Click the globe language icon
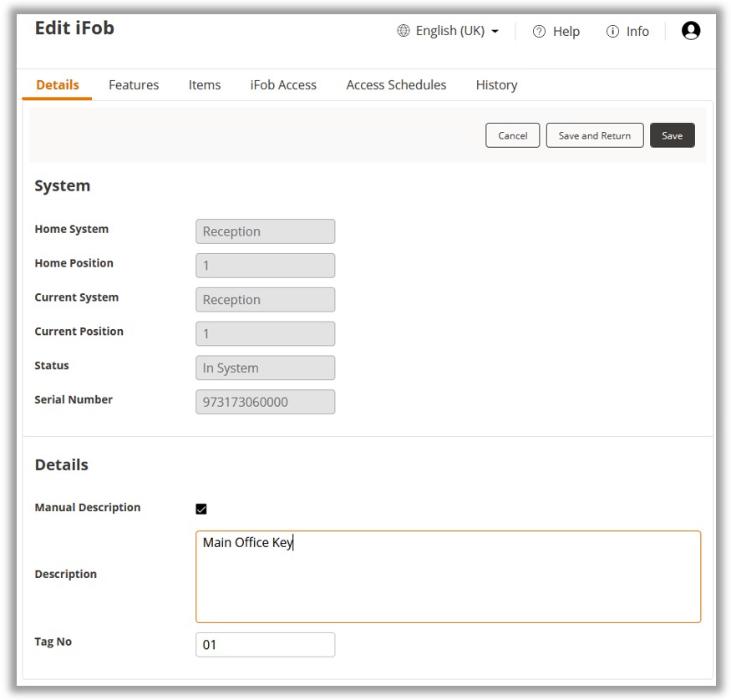This screenshot has width=731, height=700. click(404, 31)
